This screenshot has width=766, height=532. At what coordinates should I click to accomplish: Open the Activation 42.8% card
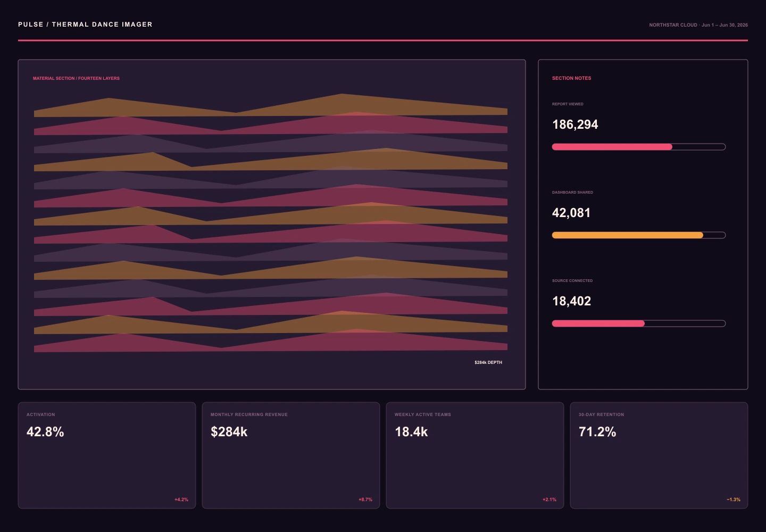pyautogui.click(x=107, y=455)
